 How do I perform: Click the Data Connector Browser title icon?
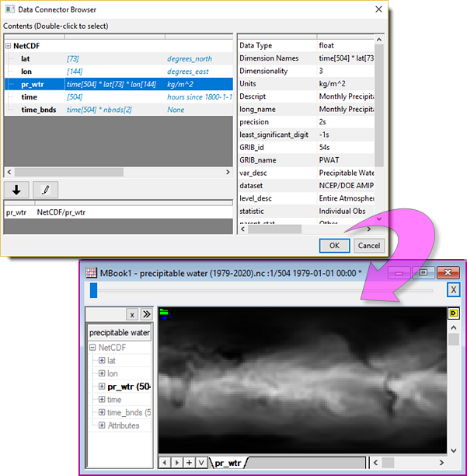click(x=11, y=9)
